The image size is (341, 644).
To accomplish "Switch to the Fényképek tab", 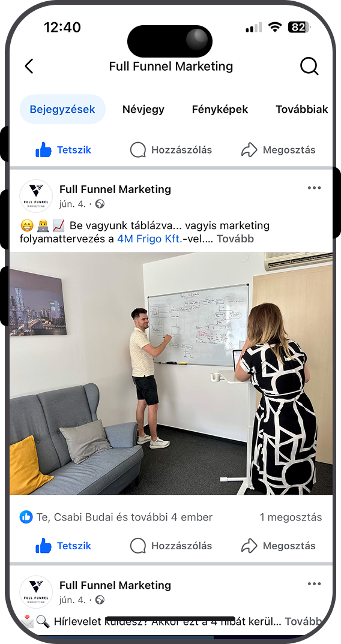I will click(220, 109).
